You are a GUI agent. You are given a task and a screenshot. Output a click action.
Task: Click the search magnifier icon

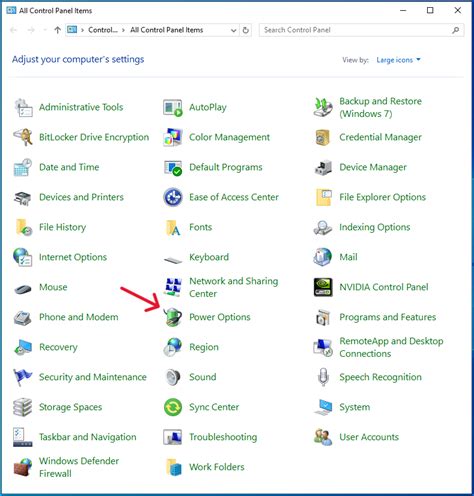(x=455, y=30)
